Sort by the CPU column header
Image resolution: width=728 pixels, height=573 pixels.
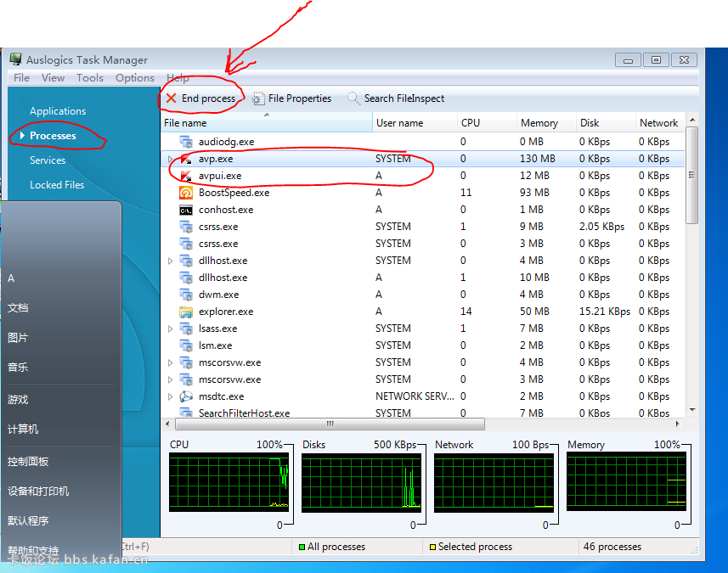(x=487, y=123)
